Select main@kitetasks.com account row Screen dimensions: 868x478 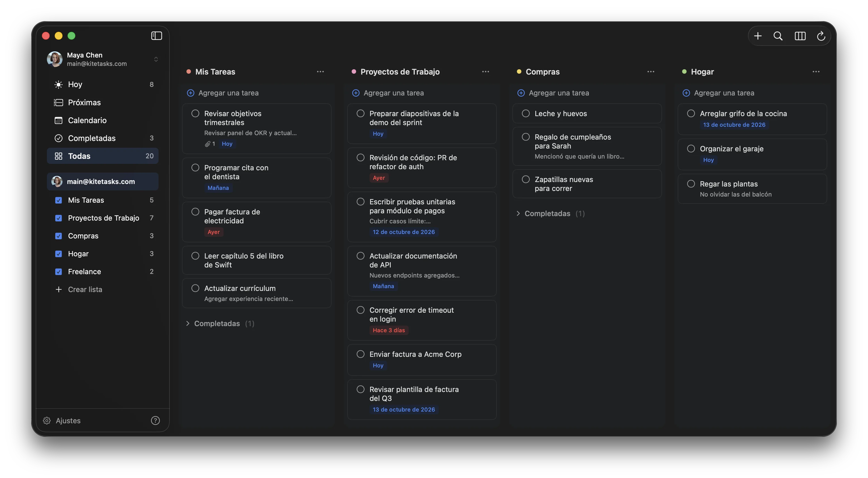pyautogui.click(x=102, y=181)
